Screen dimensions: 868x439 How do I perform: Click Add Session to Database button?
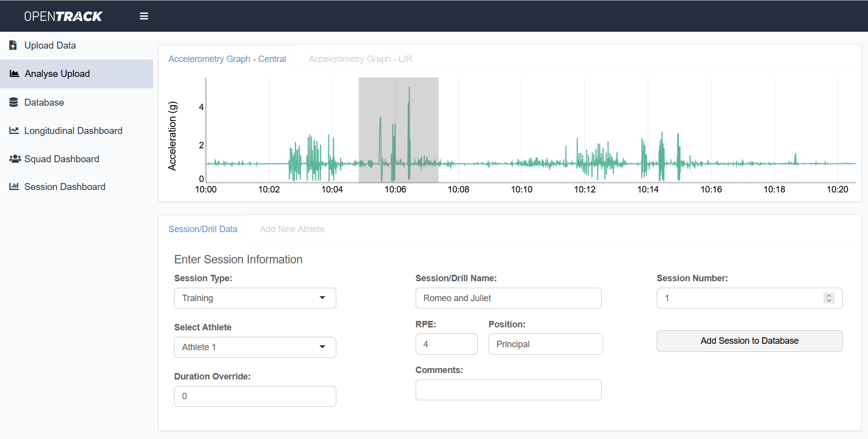tap(749, 341)
